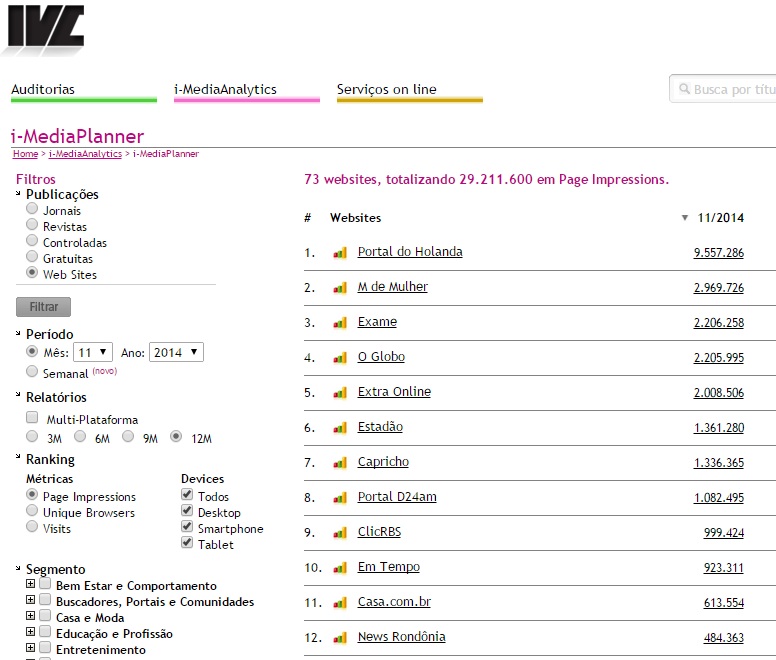
Task: Click chart icon beside O Globo
Action: pyautogui.click(x=340, y=358)
